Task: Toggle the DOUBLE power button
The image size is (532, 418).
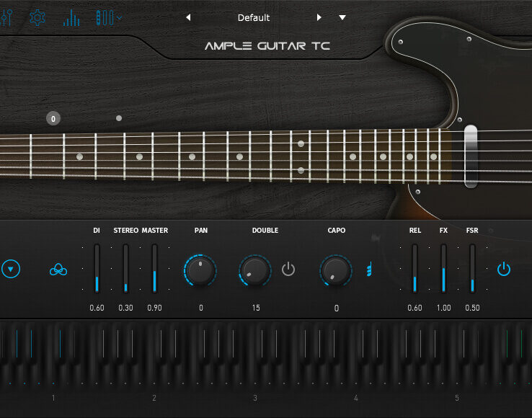Action: [x=288, y=269]
